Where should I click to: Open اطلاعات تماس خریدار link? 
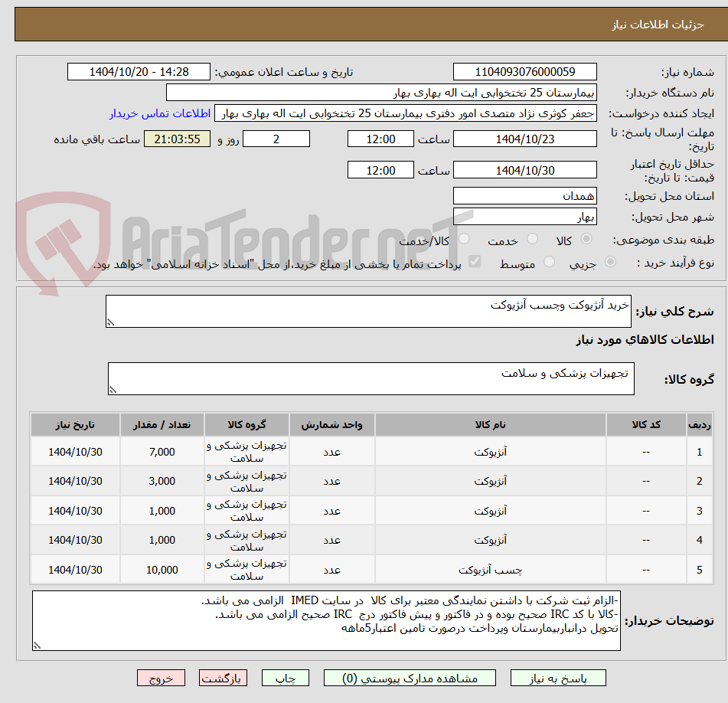160,113
